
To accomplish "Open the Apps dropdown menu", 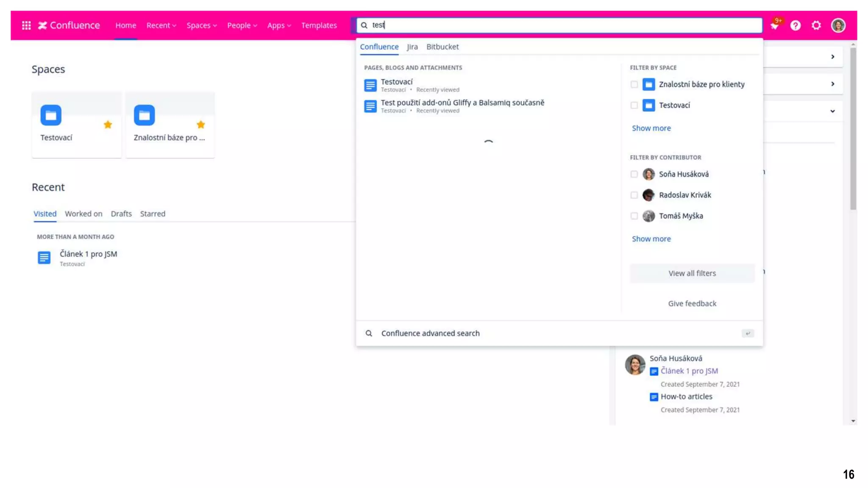I will tap(279, 25).
